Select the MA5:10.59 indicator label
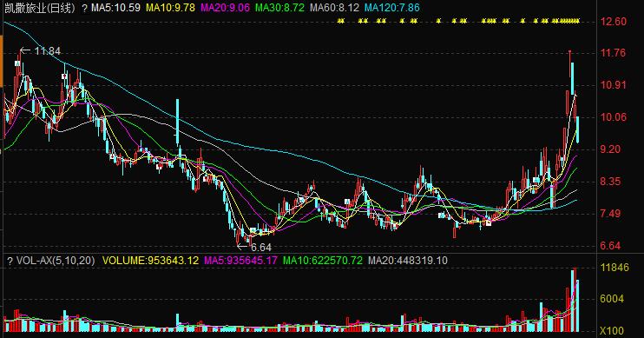 coord(115,8)
